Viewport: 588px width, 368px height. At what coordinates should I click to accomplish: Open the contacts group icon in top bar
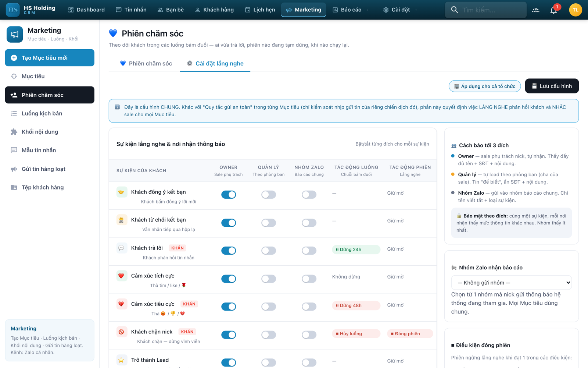click(535, 10)
